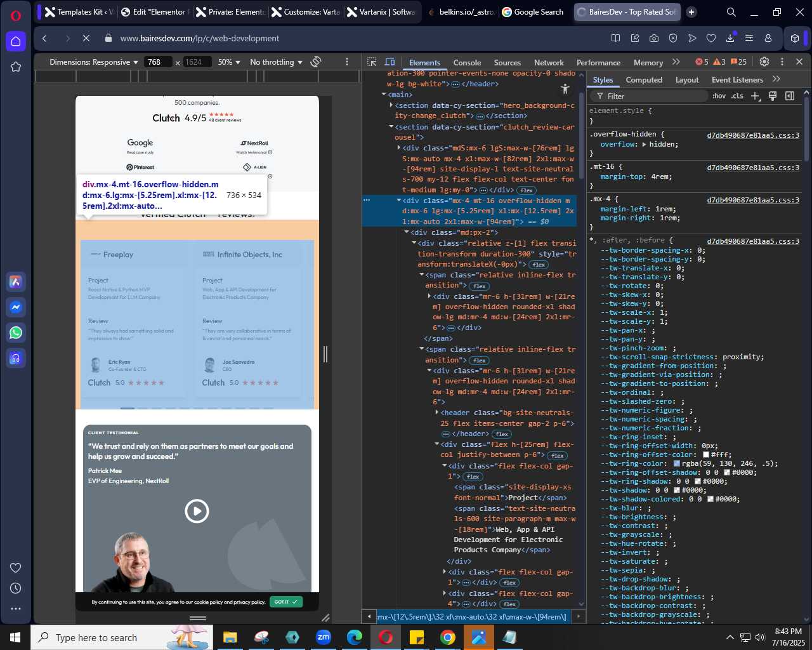Image resolution: width=812 pixels, height=650 pixels.
Task: Open a new browser tab
Action: [x=691, y=12]
